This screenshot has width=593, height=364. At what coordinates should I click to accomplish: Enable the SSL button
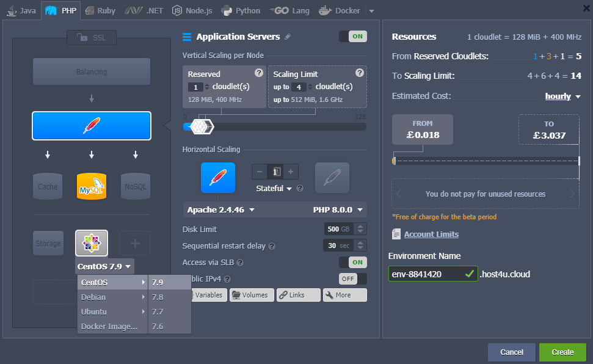click(x=92, y=37)
